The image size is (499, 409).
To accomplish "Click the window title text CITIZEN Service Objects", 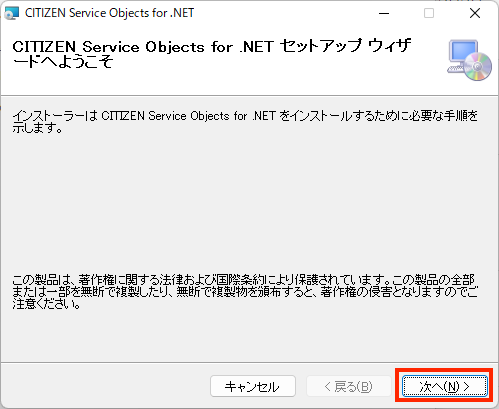I will click(109, 13).
